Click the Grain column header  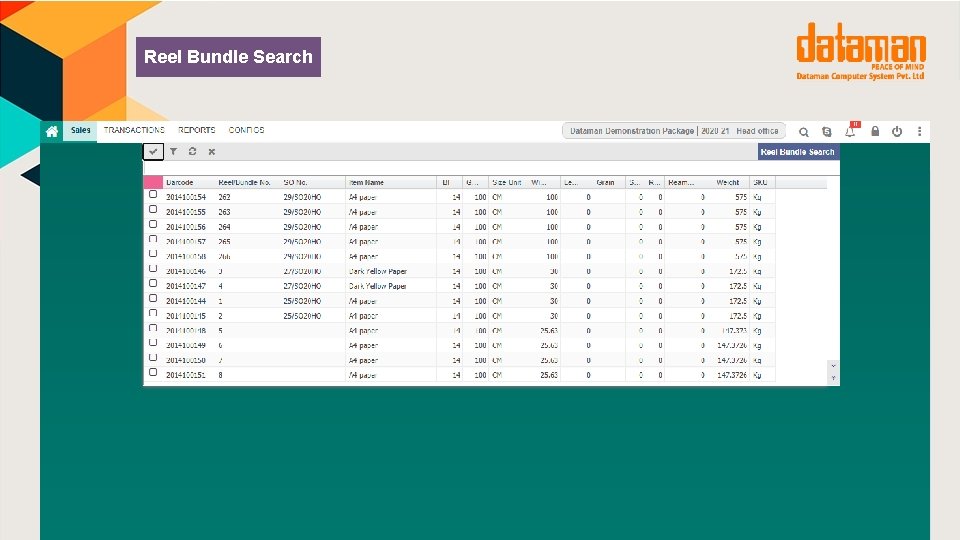coord(606,182)
